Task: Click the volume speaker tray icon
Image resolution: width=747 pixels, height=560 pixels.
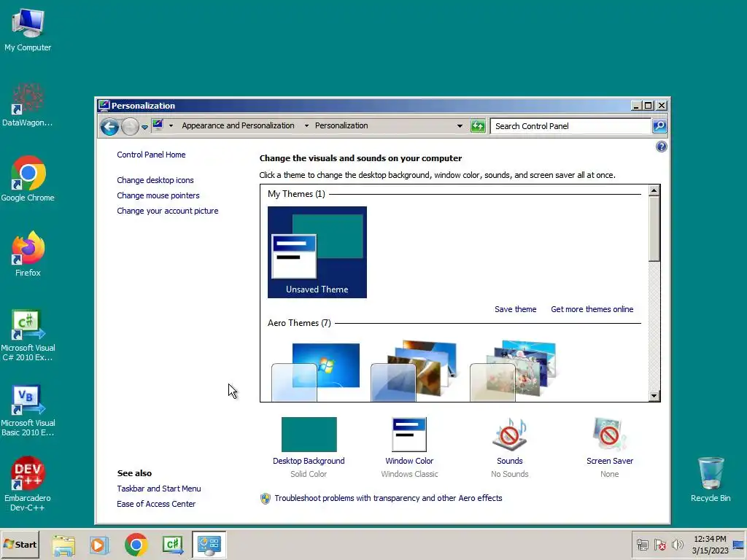Action: (x=677, y=545)
